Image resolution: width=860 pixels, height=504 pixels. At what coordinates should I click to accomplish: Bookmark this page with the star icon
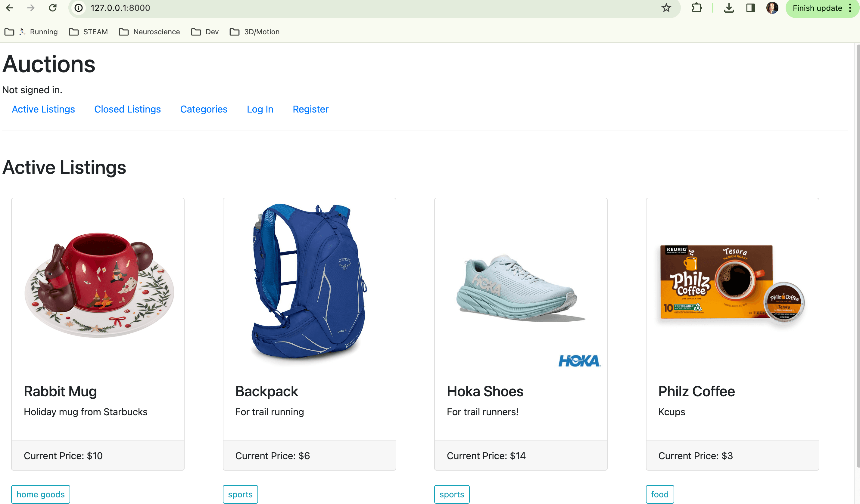tap(666, 8)
